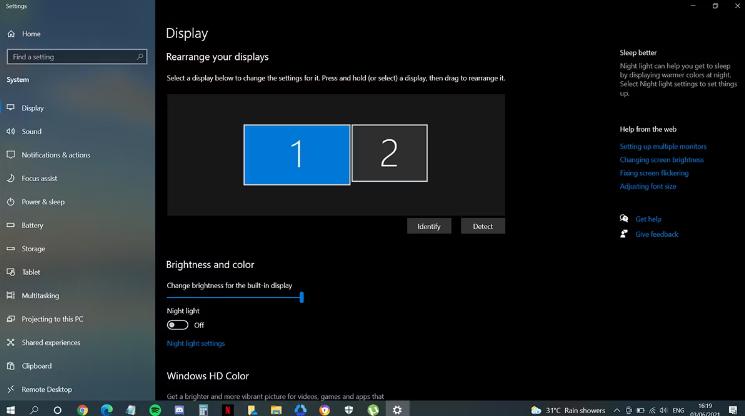This screenshot has width=745, height=416.
Task: Select display 2 in the arrangement
Action: click(x=390, y=153)
